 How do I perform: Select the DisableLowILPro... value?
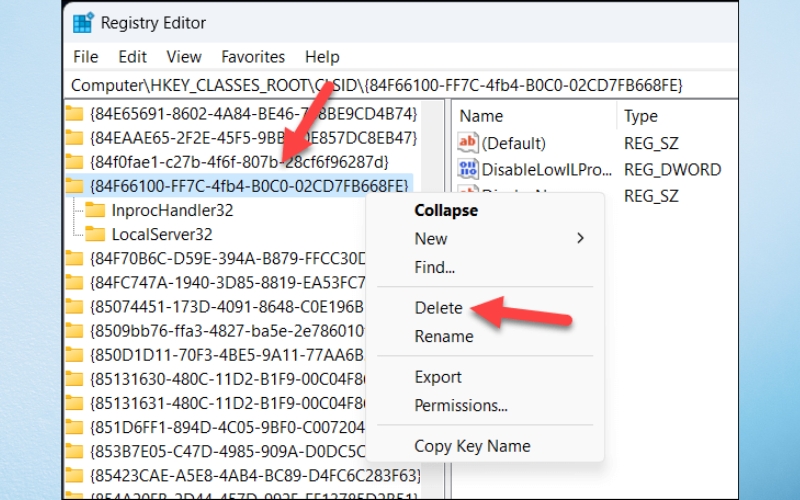[546, 169]
